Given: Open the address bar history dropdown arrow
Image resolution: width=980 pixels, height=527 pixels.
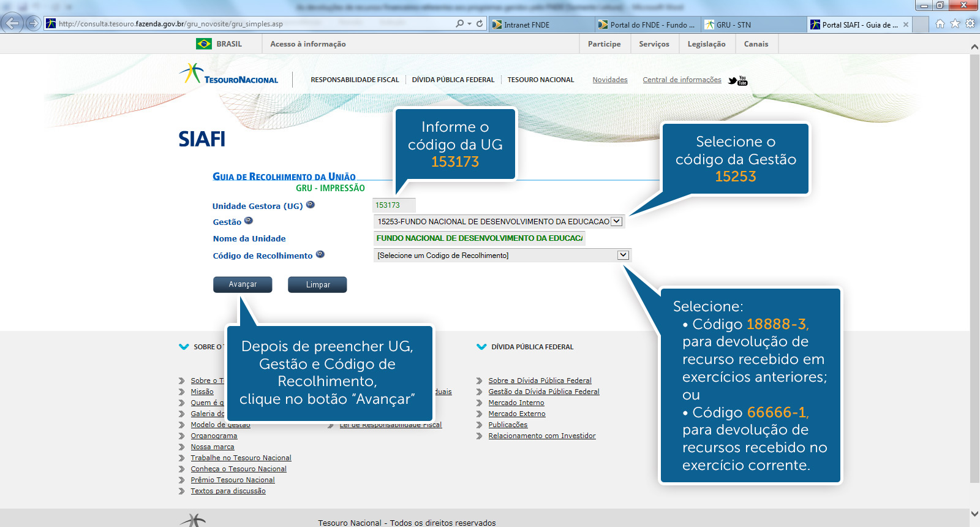Looking at the screenshot, I should [x=470, y=24].
